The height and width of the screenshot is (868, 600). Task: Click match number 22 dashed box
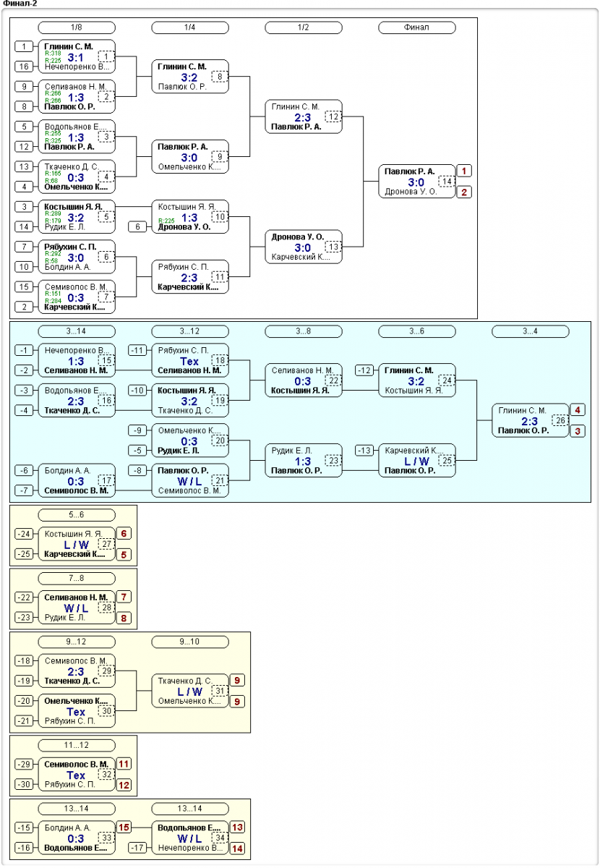pyautogui.click(x=333, y=380)
